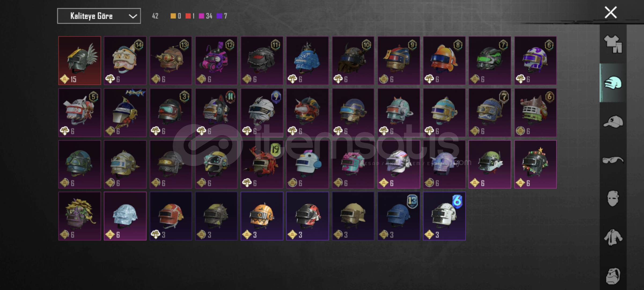Open the jacket category icon

pos(613,237)
